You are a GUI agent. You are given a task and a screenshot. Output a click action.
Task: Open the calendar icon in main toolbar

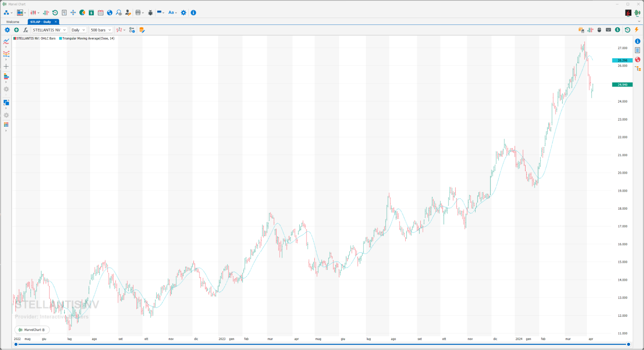[101, 13]
